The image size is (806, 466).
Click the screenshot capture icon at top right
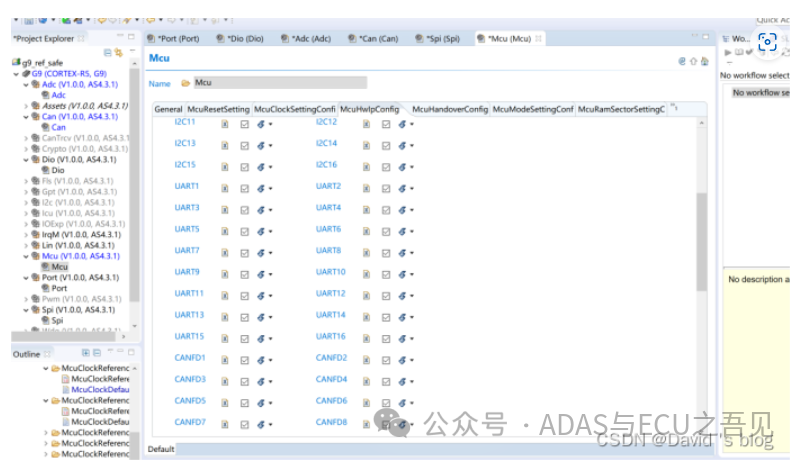[767, 42]
